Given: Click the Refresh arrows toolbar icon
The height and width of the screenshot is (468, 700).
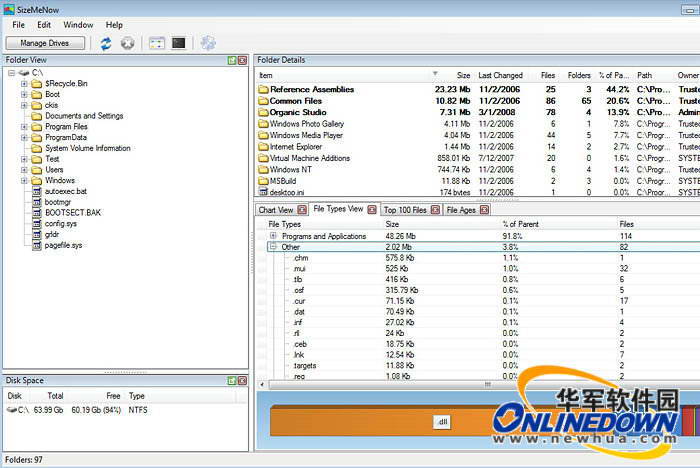Looking at the screenshot, I should [106, 43].
